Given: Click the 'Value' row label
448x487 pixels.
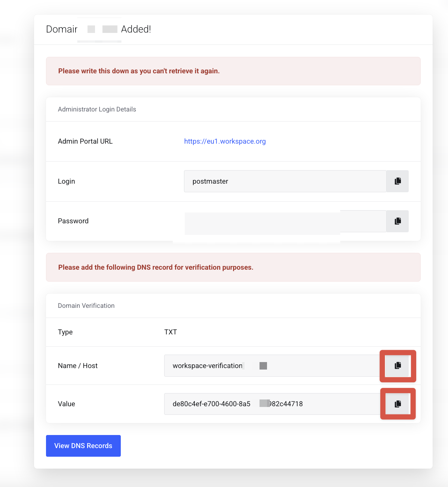Looking at the screenshot, I should [x=67, y=404].
